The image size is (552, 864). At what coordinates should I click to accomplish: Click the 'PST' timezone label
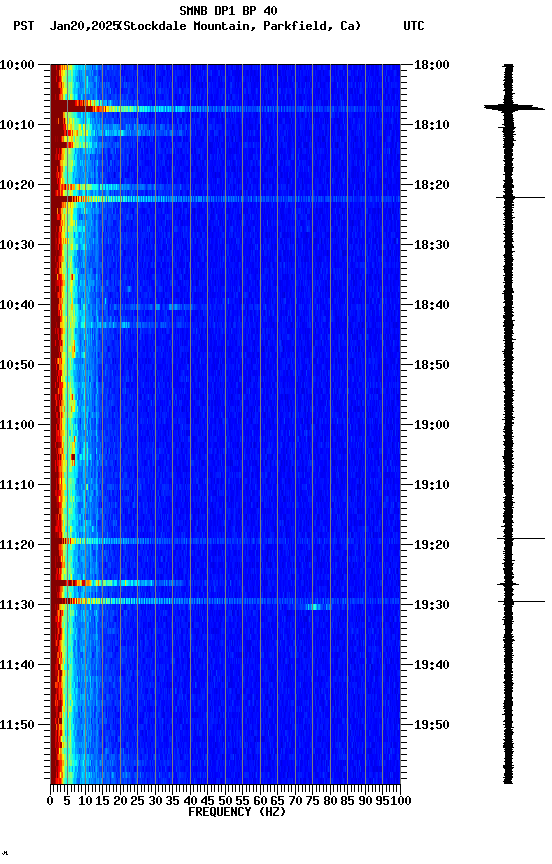coord(24,26)
